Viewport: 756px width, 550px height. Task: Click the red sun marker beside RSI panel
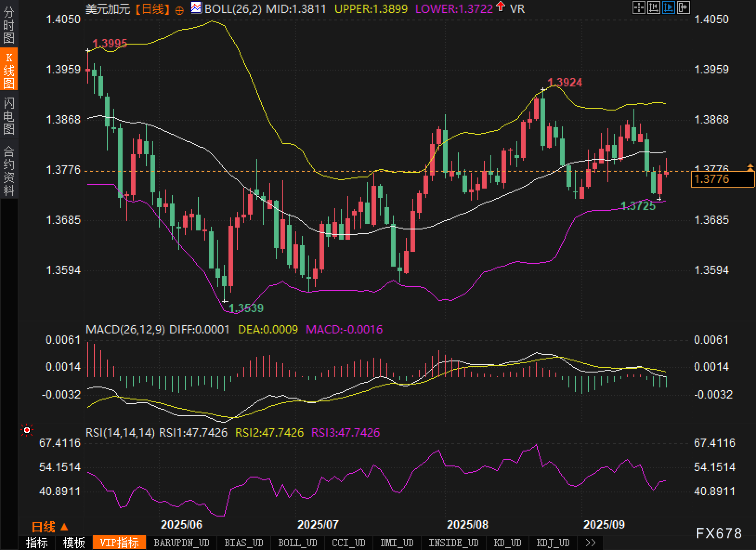tap(27, 431)
